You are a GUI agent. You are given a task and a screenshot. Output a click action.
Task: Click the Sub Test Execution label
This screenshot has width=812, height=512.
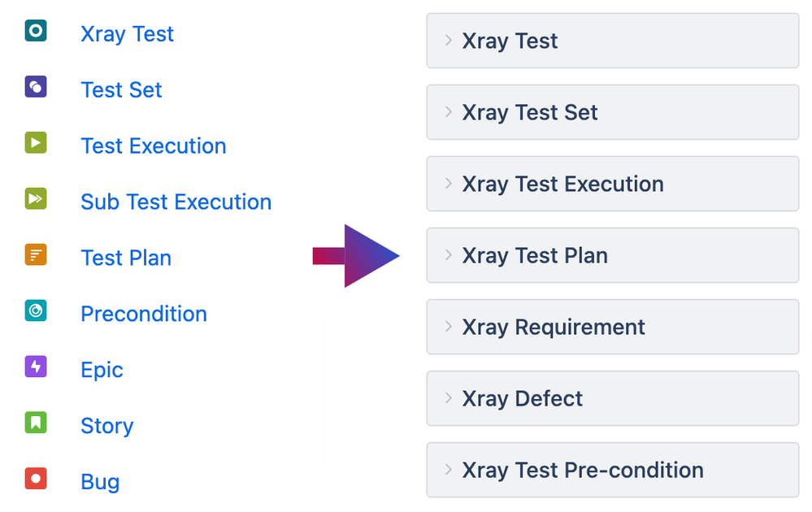tap(176, 202)
